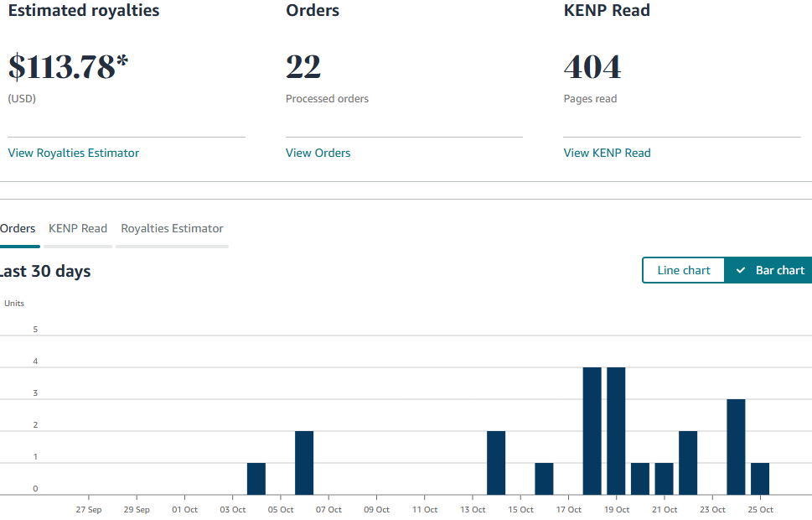
Task: Select the 21 Oct bar in chart
Action: tap(665, 479)
